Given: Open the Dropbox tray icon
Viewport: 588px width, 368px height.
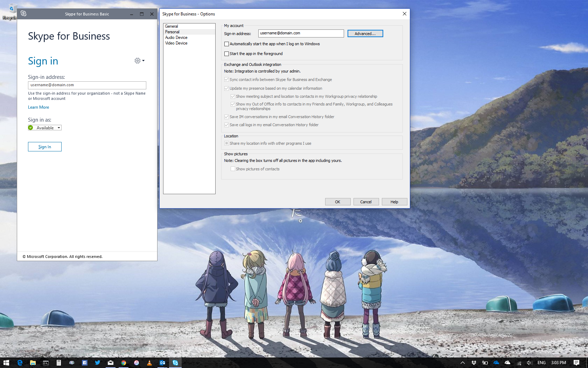Looking at the screenshot, I should (x=474, y=363).
